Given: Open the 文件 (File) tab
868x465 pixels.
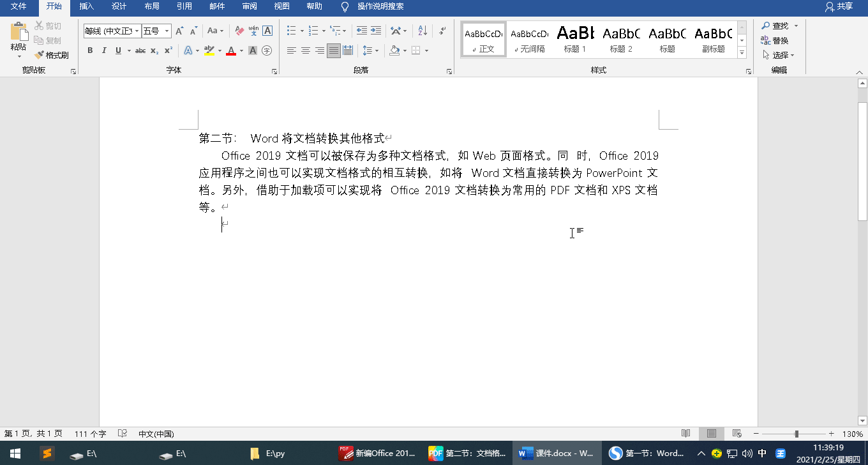Looking at the screenshot, I should tap(19, 6).
